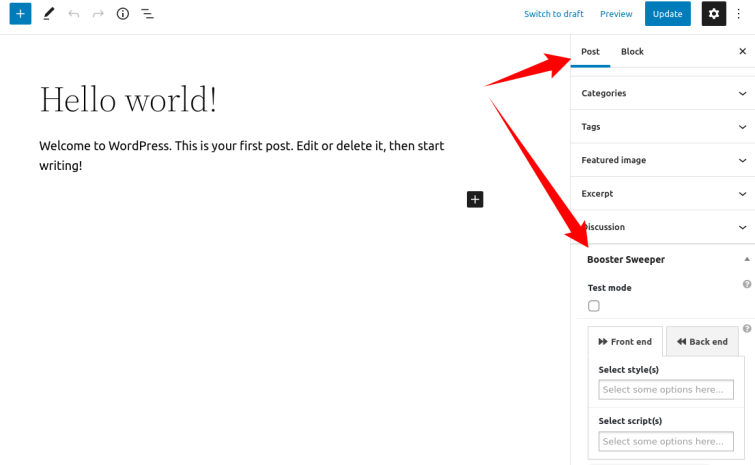Click the blue add block plus button

click(20, 13)
